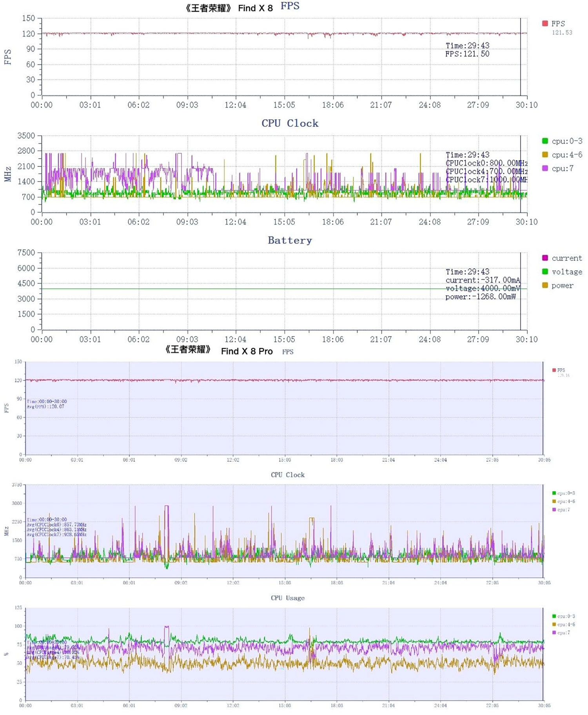The width and height of the screenshot is (588, 715).
Task: Click the 'Avg(FPS):120.07' annotation
Action: pos(45,406)
